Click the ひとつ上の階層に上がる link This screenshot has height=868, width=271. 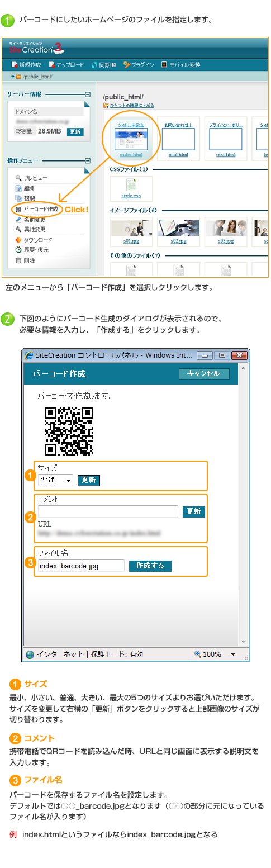click(132, 105)
